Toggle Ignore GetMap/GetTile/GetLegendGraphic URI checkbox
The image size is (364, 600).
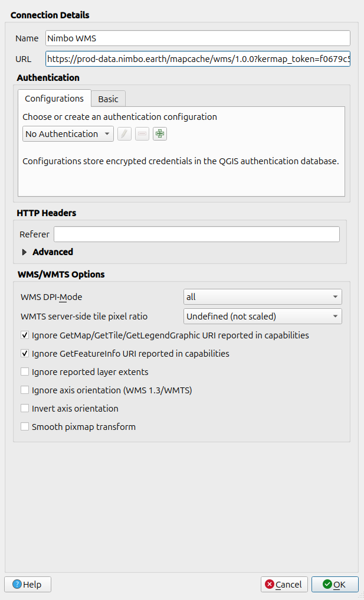[25, 335]
